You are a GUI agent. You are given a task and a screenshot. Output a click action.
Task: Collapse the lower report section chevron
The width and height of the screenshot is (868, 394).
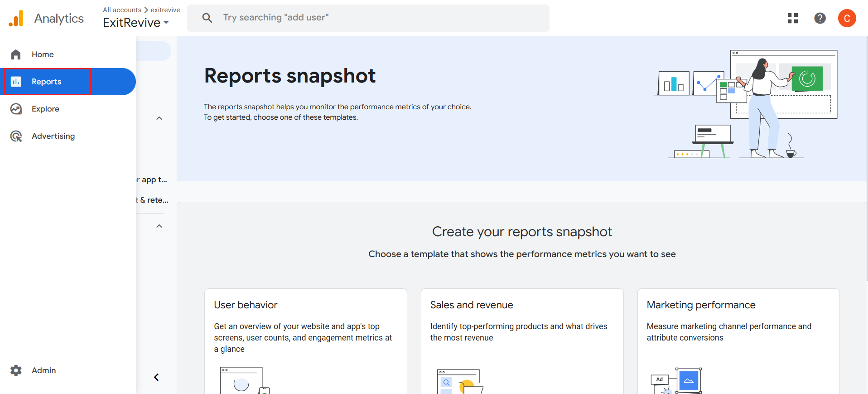pyautogui.click(x=159, y=226)
